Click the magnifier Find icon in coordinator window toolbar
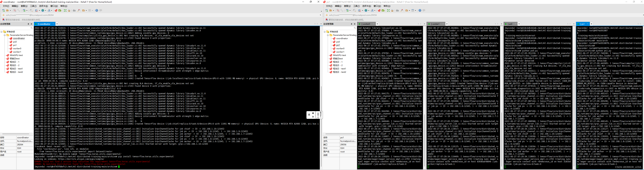644x170 pixels. click(31, 10)
